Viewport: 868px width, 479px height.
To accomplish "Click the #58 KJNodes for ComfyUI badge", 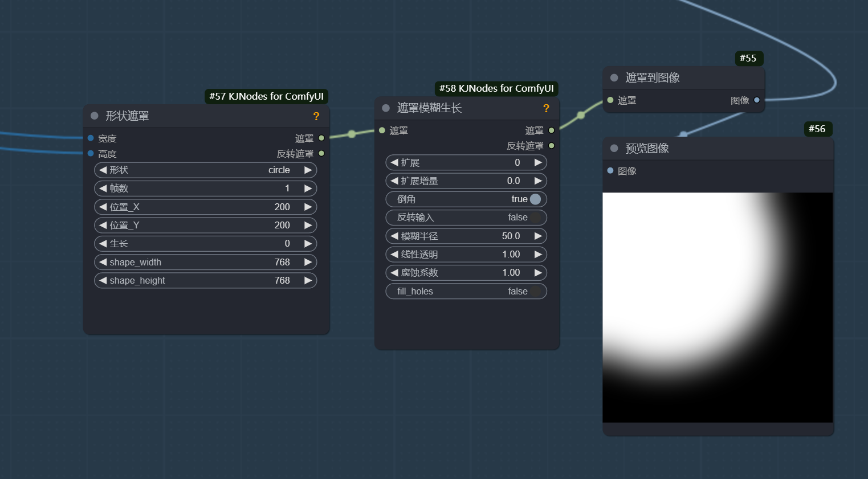I will 496,88.
